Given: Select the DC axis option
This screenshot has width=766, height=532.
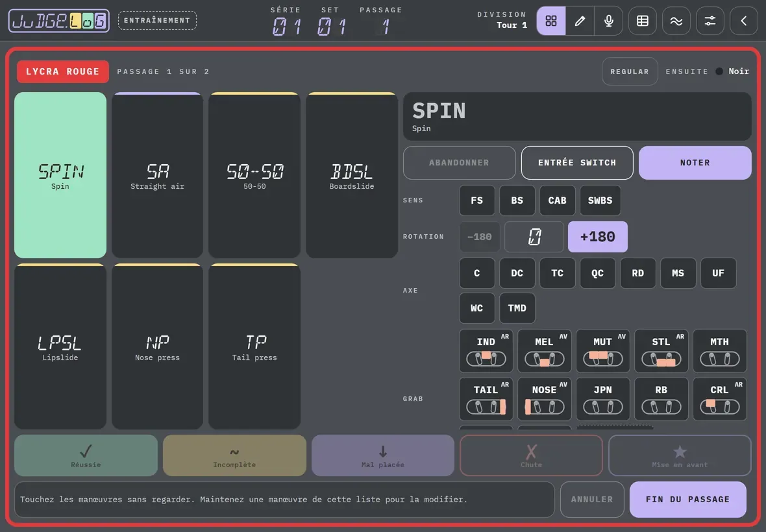Looking at the screenshot, I should coord(517,273).
